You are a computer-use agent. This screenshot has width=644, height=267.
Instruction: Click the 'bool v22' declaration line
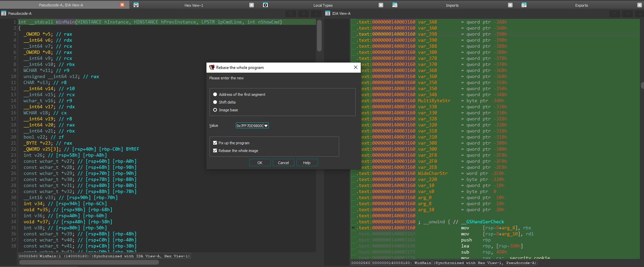click(x=43, y=137)
